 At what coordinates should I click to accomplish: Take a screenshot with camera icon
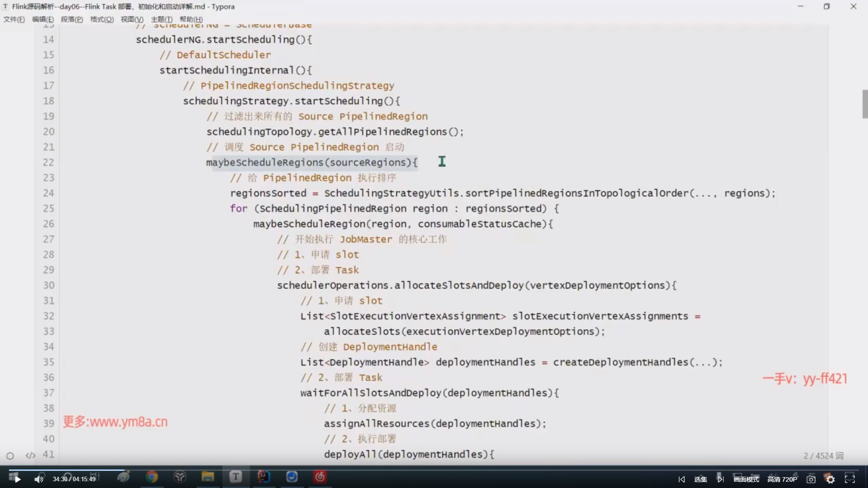pos(811,479)
